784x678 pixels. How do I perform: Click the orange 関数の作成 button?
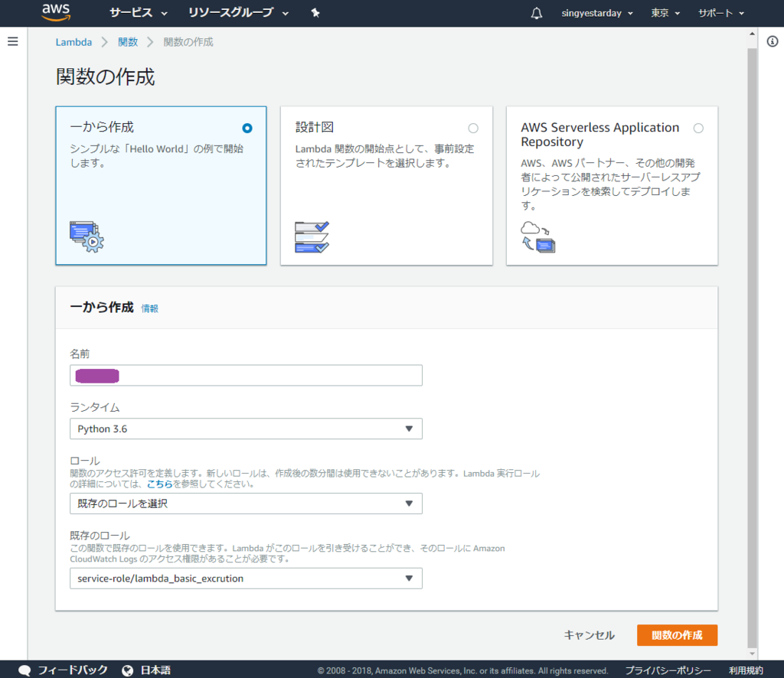[x=677, y=635]
